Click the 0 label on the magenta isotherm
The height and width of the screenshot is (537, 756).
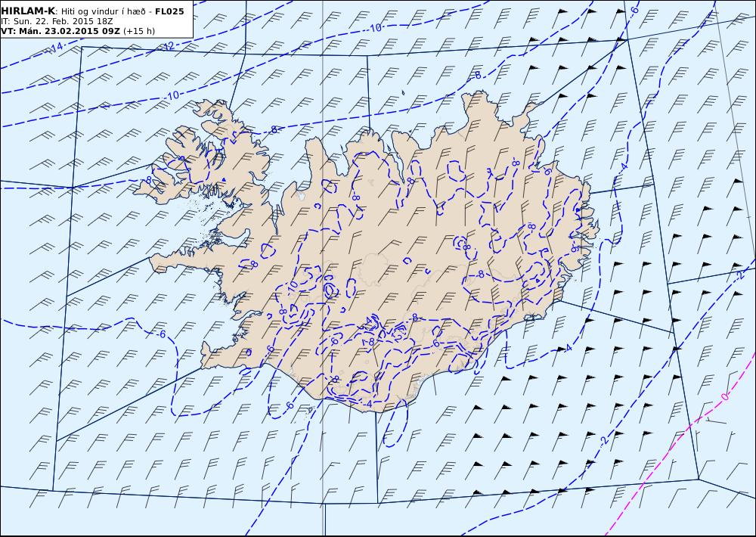point(723,396)
